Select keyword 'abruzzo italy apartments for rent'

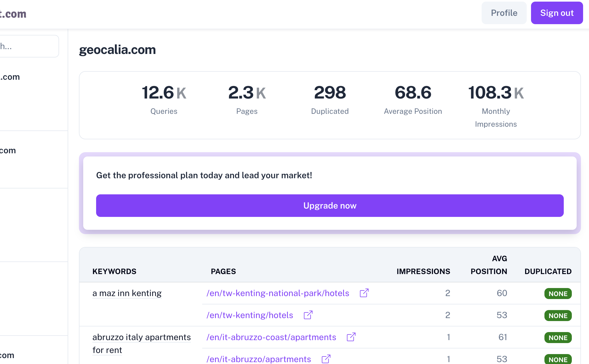[141, 337]
